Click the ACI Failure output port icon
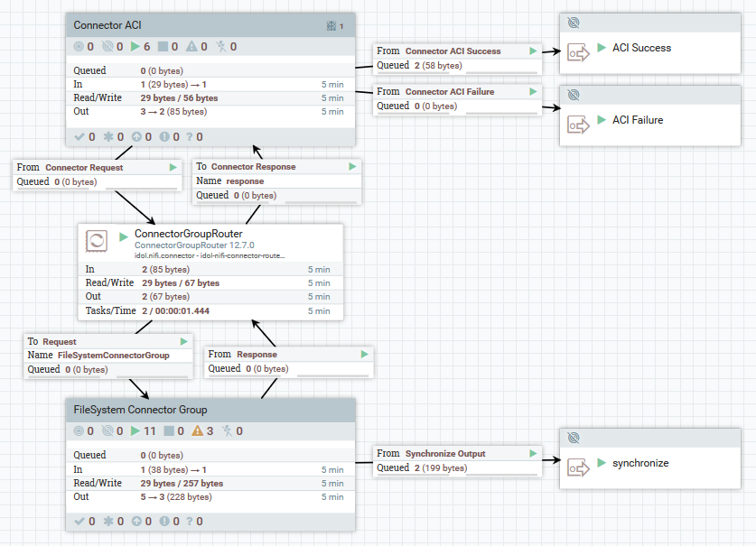This screenshot has width=756, height=546. point(577,125)
